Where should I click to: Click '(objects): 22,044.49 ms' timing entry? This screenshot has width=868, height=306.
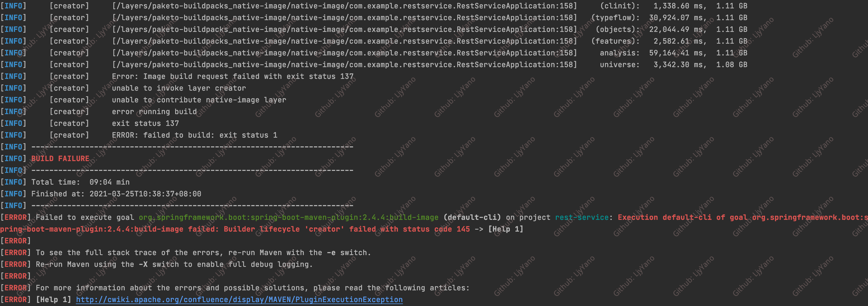tap(651, 29)
